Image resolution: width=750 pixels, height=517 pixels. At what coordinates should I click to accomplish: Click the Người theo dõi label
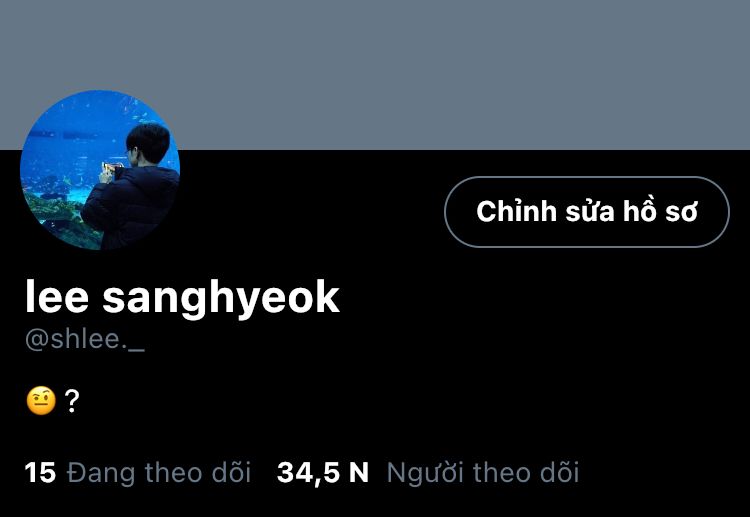[483, 473]
